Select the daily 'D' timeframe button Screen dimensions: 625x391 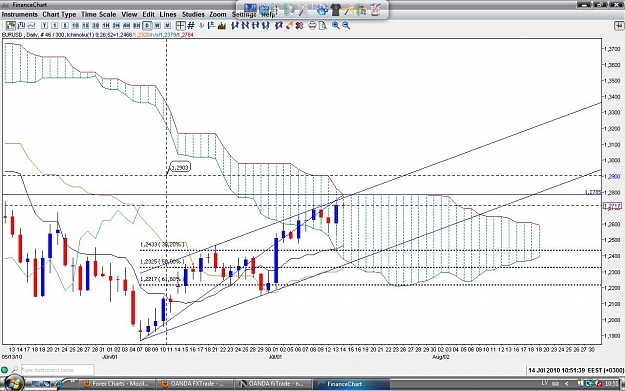pyautogui.click(x=147, y=26)
